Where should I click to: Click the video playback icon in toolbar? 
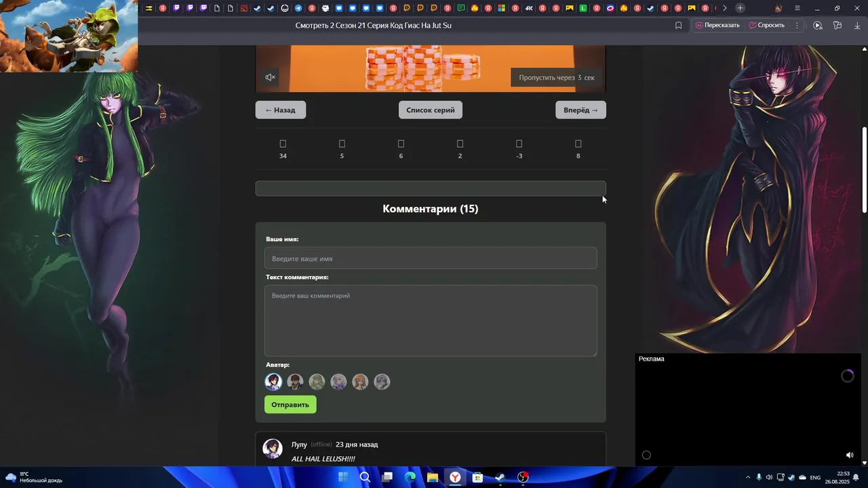tap(818, 25)
